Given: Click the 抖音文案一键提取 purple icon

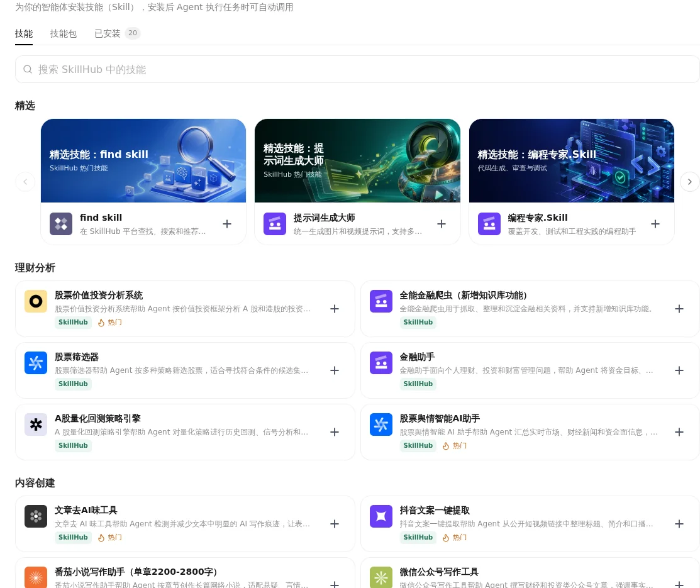Looking at the screenshot, I should pos(381,516).
